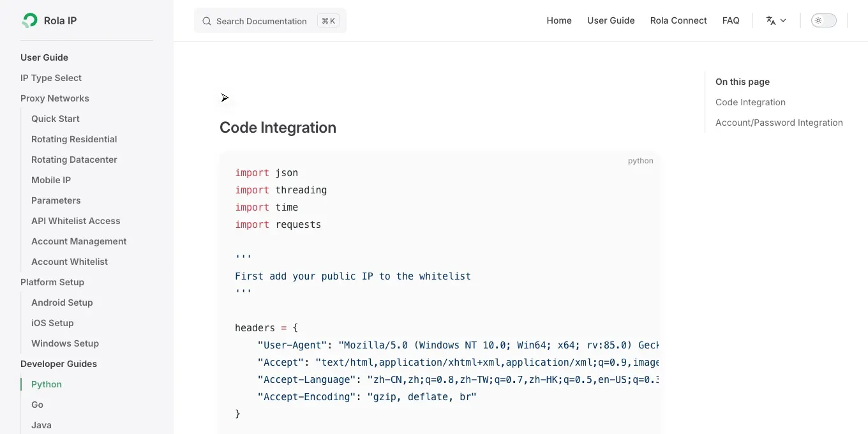Screen dimensions: 868x434
Task: Click the 'import time' code line
Action: (267, 207)
